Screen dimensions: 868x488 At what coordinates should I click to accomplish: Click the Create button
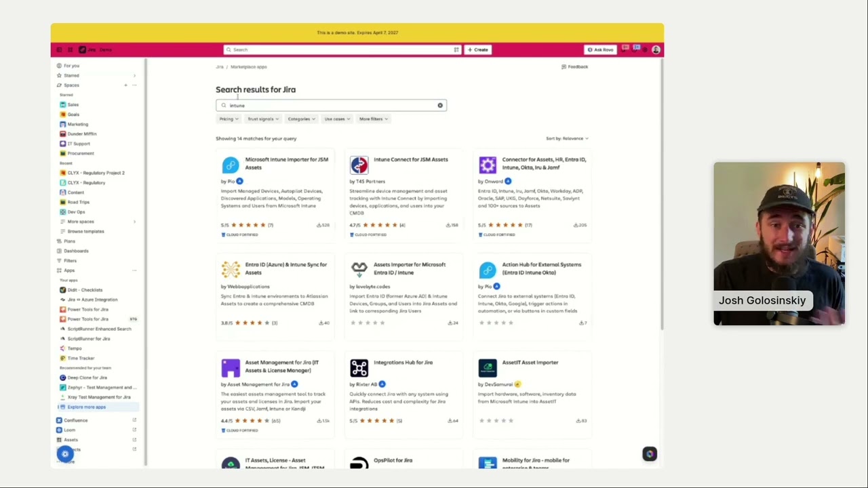click(x=478, y=49)
